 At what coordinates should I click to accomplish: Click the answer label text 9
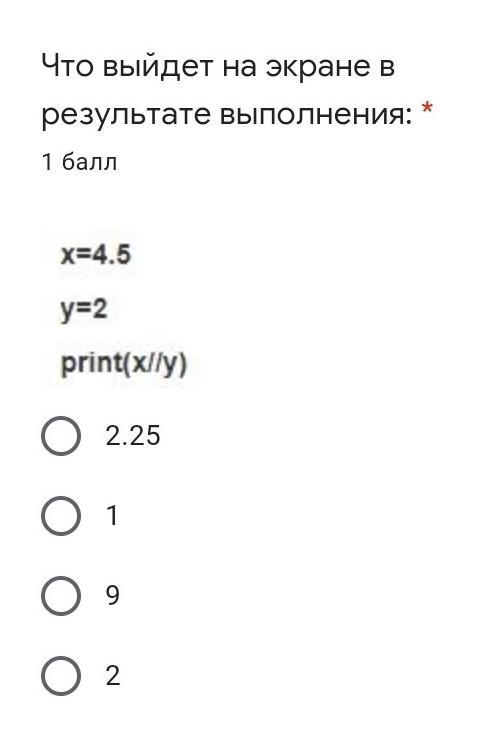(113, 596)
